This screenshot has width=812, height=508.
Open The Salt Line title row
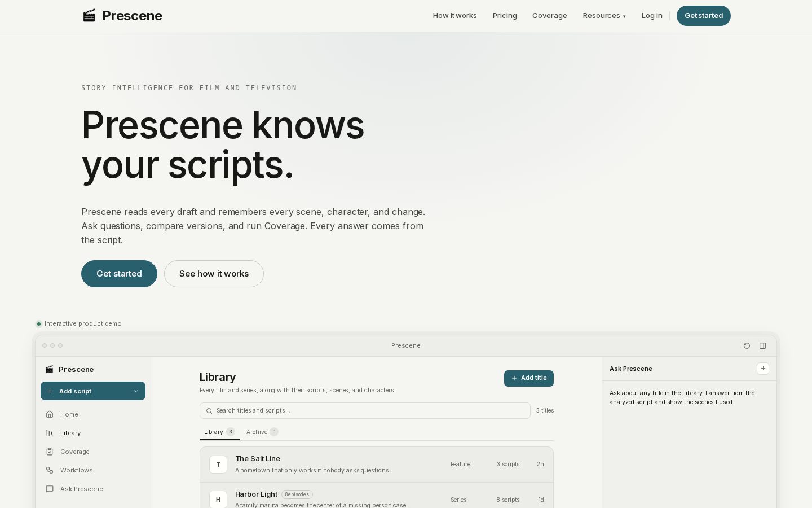coord(377,465)
